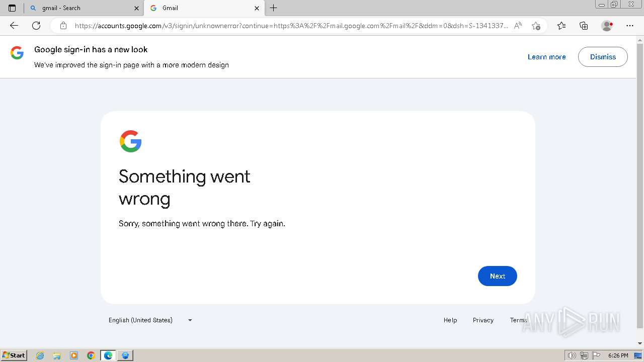The height and width of the screenshot is (362, 644).
Task: Select Microsoft Edge in taskbar
Action: (108, 355)
